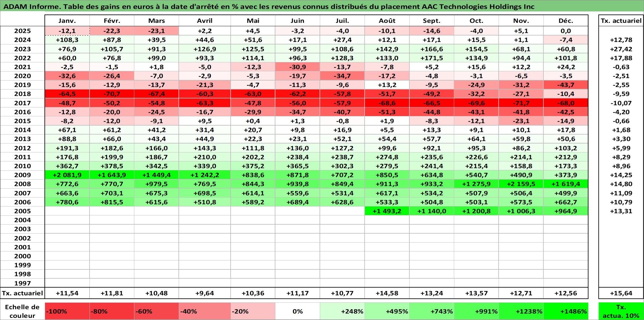Click the 2025 row label
Screen dimensions: 644x320
tap(23, 31)
